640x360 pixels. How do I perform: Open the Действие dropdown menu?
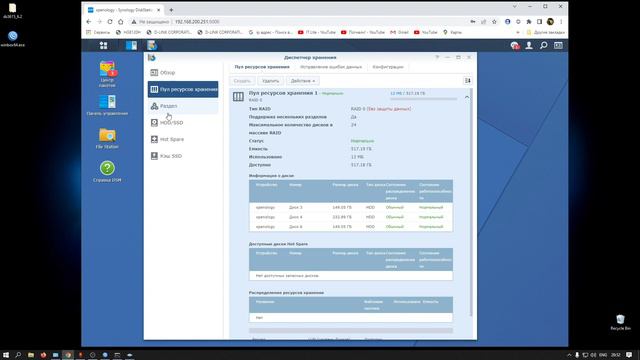point(302,81)
